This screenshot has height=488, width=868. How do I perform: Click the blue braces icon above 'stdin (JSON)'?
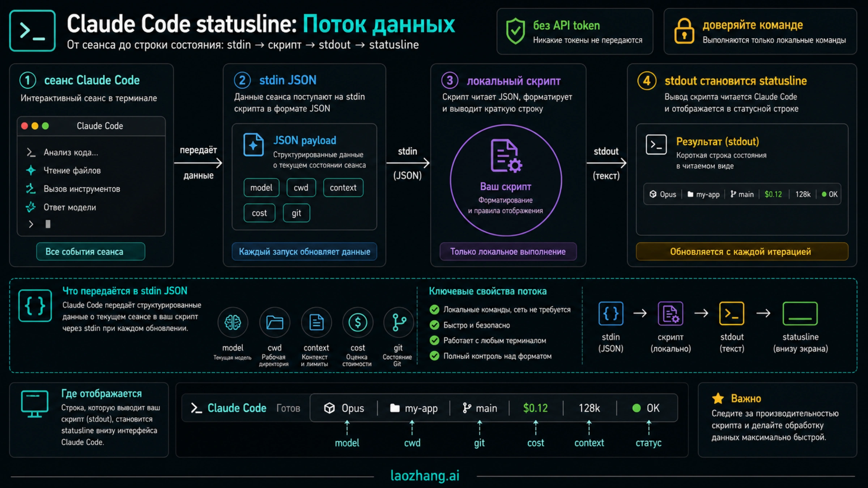coord(611,313)
